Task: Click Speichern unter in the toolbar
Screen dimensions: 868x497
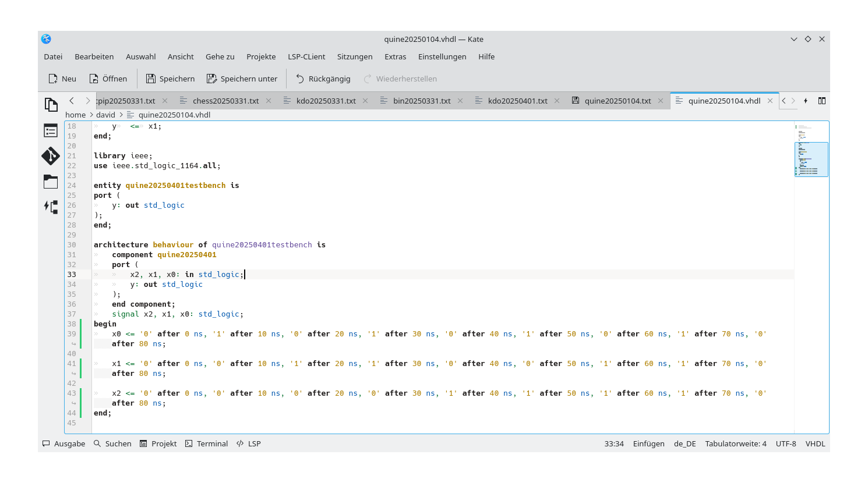Action: 242,79
